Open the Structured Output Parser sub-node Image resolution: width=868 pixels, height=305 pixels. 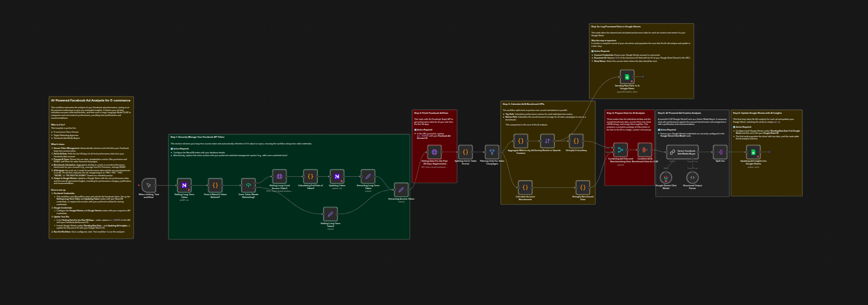pyautogui.click(x=692, y=178)
